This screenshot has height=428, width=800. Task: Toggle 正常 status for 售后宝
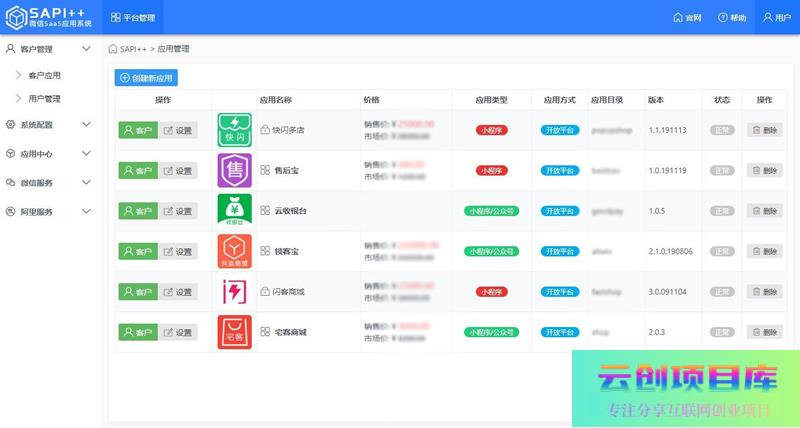tap(722, 170)
